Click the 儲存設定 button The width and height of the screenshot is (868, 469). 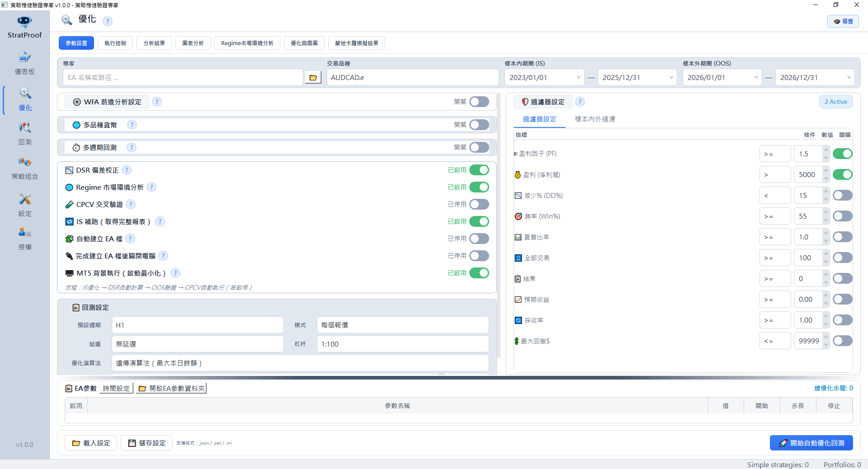(x=147, y=443)
